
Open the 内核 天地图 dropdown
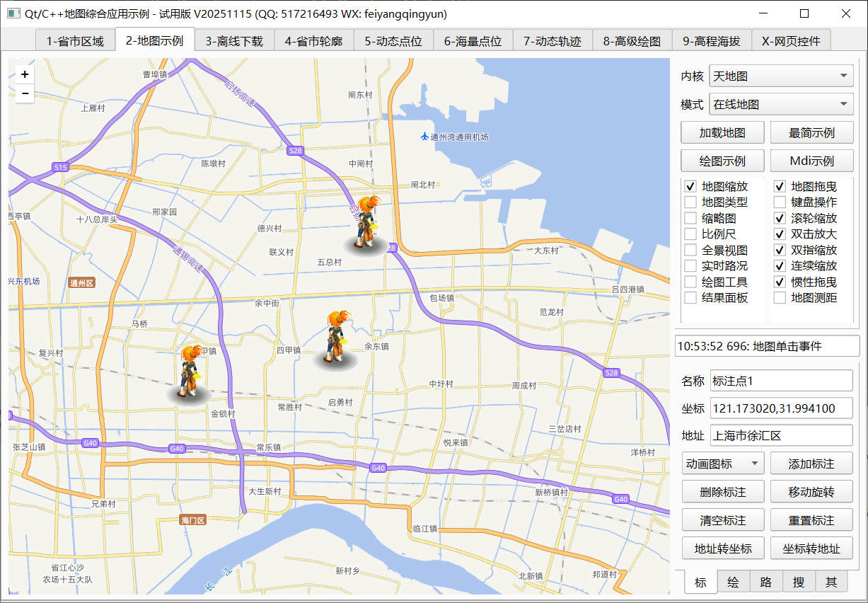pyautogui.click(x=781, y=76)
